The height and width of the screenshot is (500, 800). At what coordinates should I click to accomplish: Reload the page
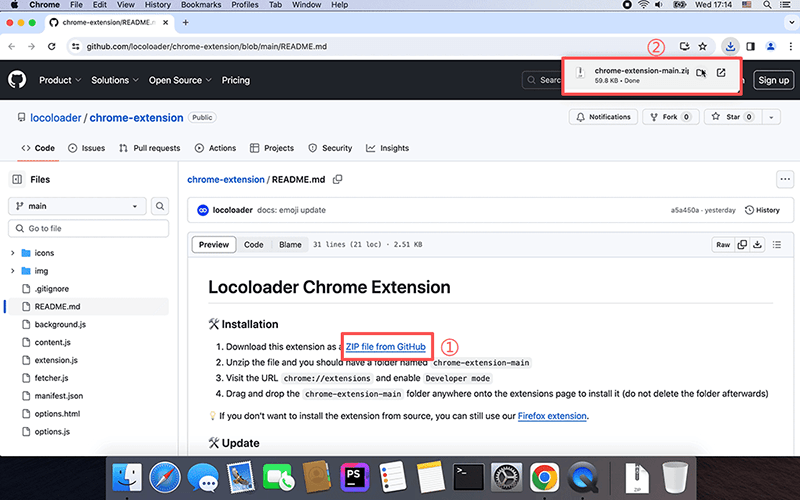(x=52, y=46)
